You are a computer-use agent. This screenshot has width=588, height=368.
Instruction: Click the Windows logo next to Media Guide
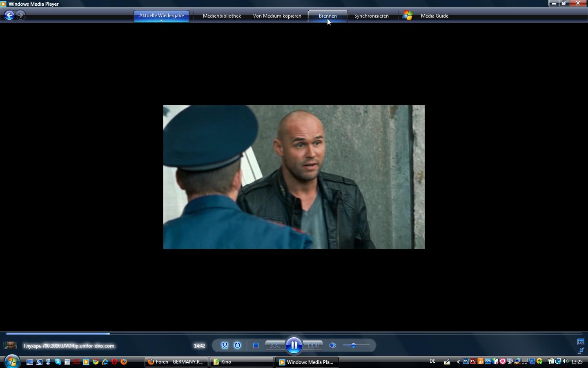408,16
